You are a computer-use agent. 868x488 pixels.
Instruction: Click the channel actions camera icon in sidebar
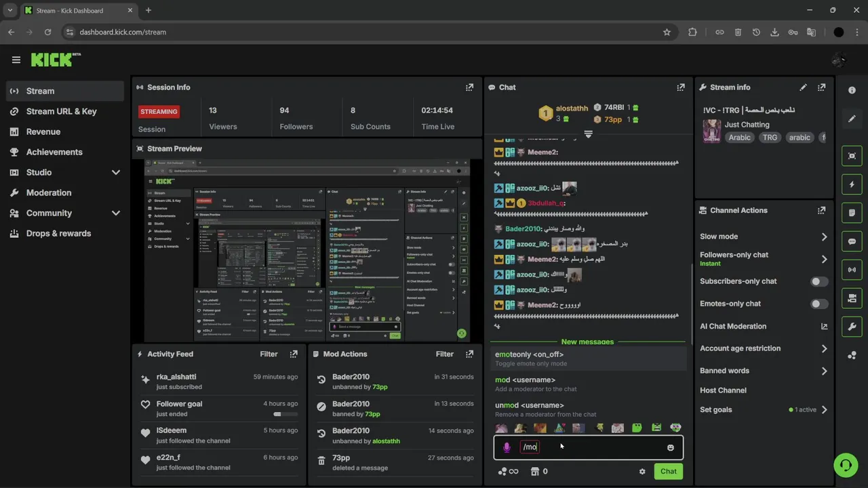click(x=852, y=298)
